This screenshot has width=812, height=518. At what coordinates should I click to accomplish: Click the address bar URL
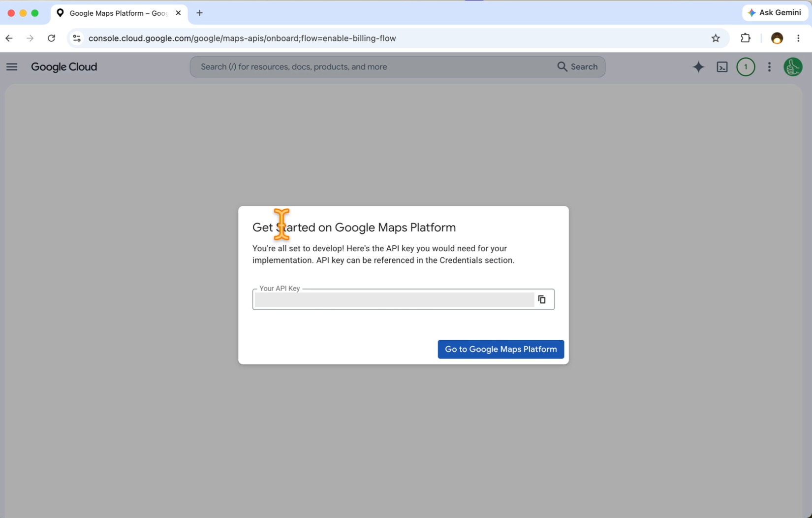(242, 38)
